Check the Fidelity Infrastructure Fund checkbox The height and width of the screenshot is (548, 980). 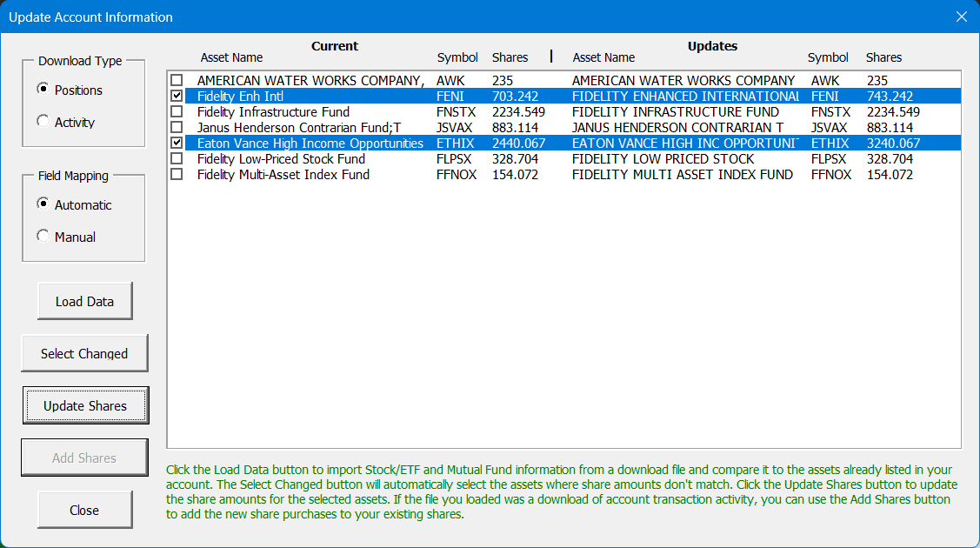[x=177, y=112]
